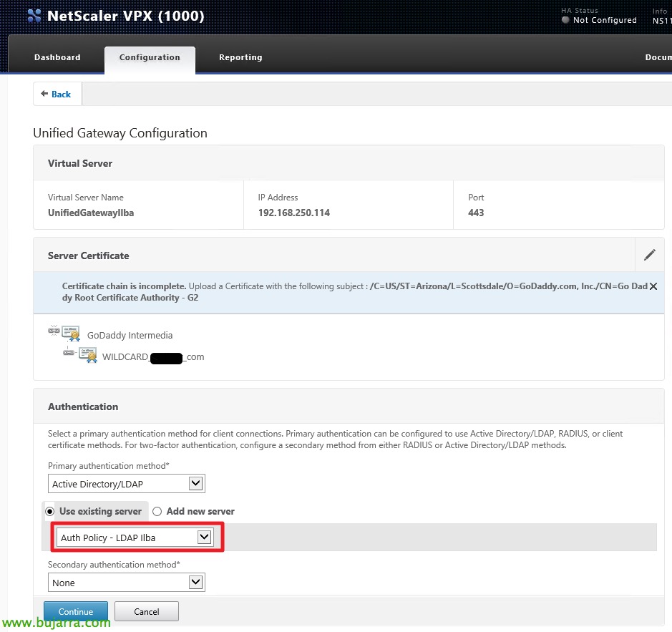The height and width of the screenshot is (632, 672).
Task: Switch to the Dashboard tab
Action: point(57,57)
